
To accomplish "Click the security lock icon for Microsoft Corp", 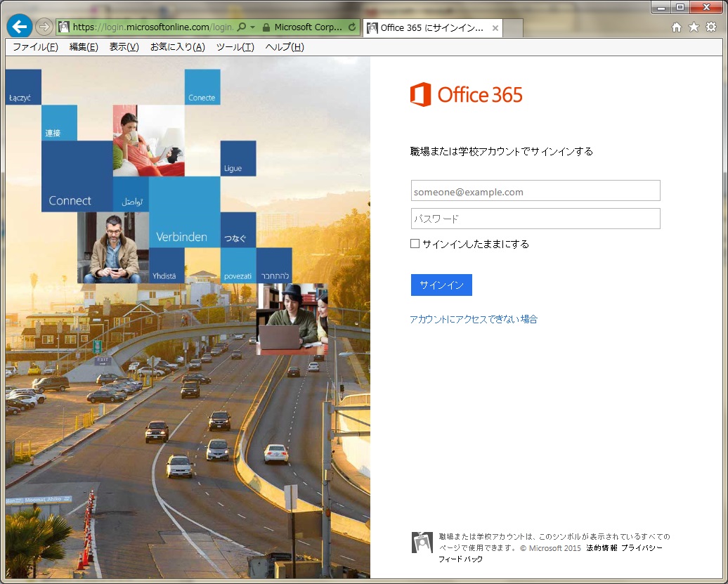I will [x=266, y=27].
